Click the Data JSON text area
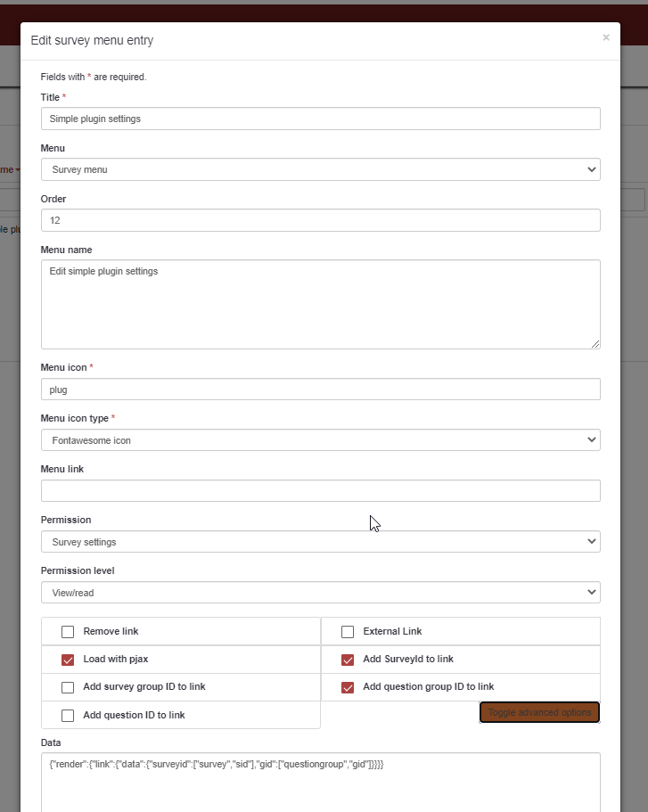Viewport: 648px width, 812px height. [x=320, y=783]
